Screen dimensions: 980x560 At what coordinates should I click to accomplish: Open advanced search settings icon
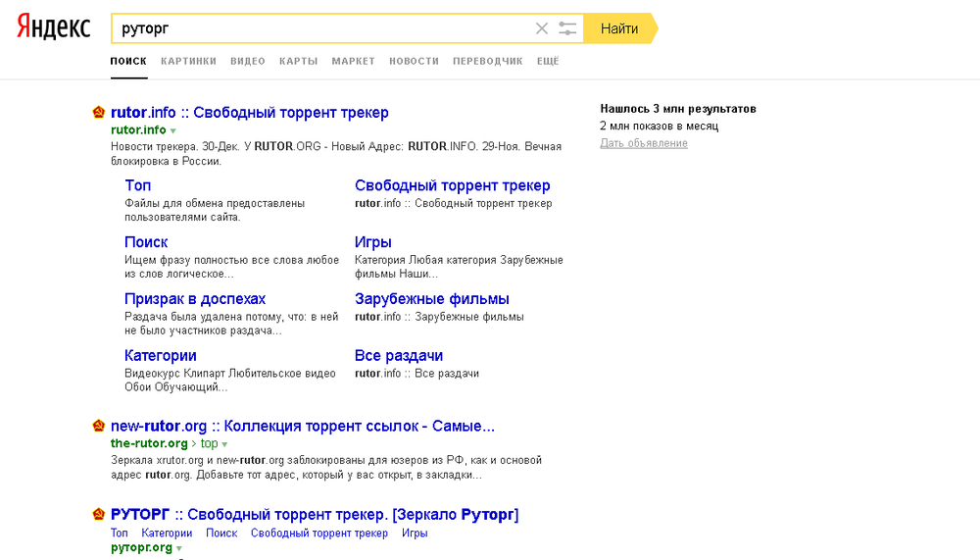pyautogui.click(x=567, y=28)
